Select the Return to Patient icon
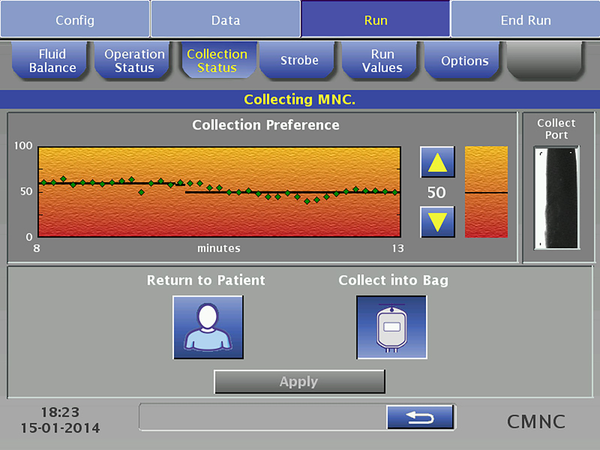 click(x=207, y=327)
